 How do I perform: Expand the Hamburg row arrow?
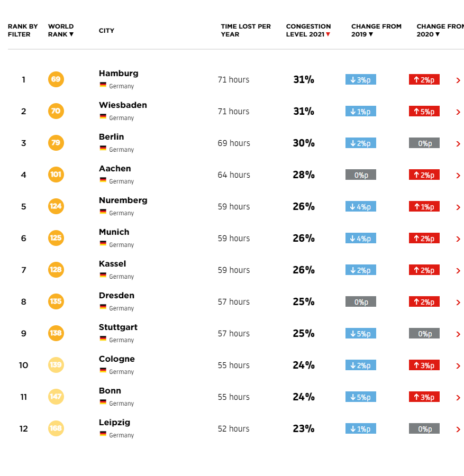tap(458, 80)
